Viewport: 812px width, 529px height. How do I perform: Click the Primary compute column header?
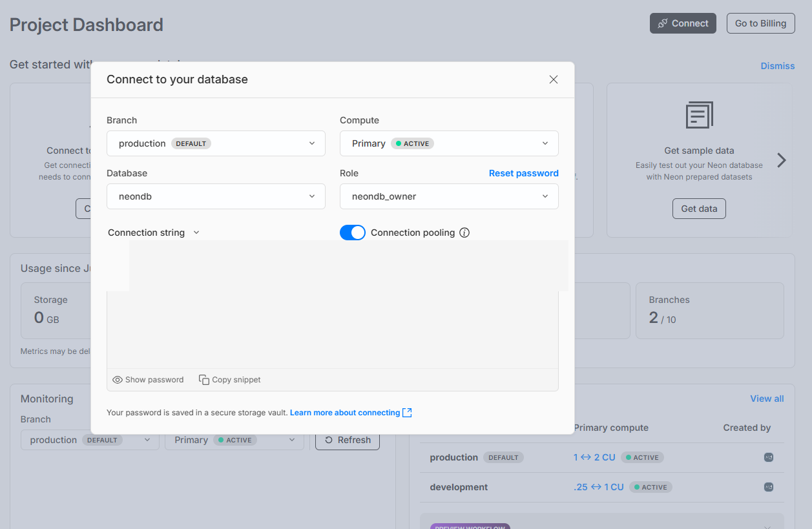coord(610,428)
